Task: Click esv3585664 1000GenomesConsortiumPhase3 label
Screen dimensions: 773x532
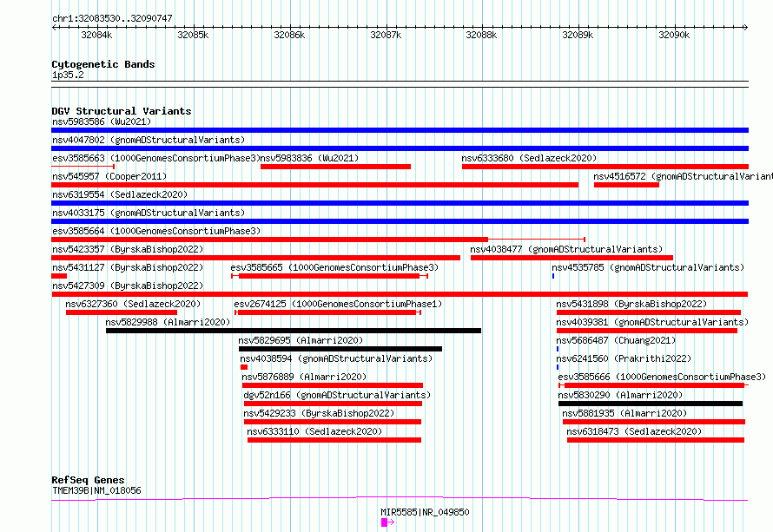Action: click(x=156, y=231)
